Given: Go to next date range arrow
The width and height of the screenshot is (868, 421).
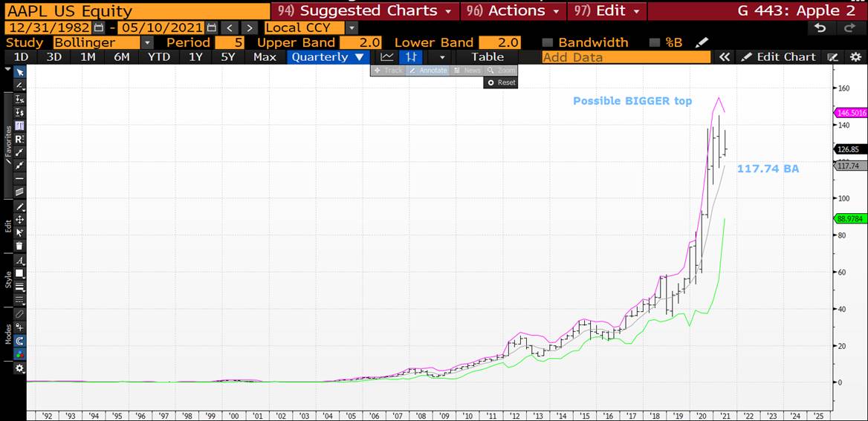Looking at the screenshot, I should coord(250,27).
